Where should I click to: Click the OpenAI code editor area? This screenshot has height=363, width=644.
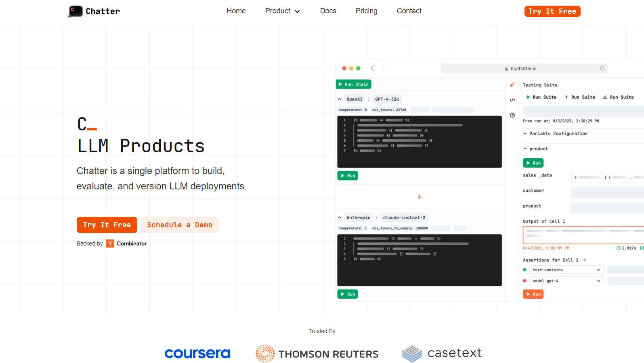pyautogui.click(x=420, y=142)
